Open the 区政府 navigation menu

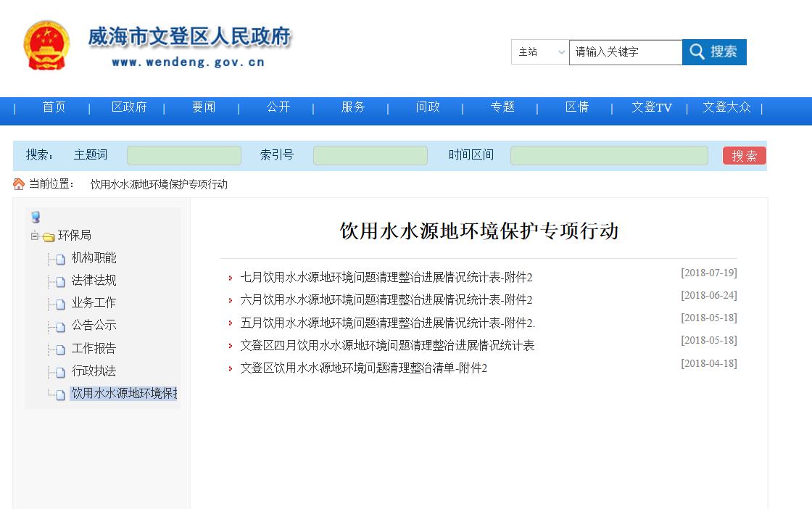coord(129,107)
